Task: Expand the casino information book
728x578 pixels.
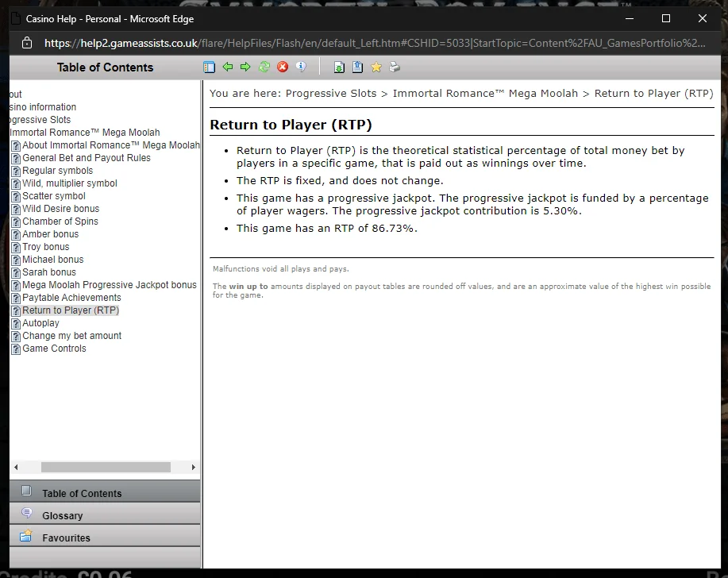Action: coord(43,106)
